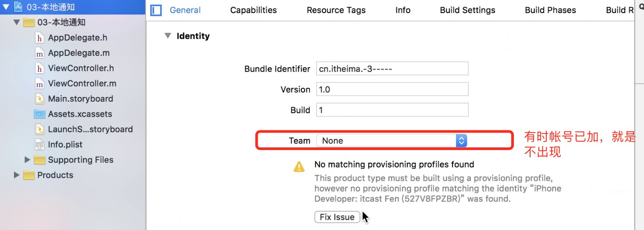Collapse the 03-本地通知 group folder
644x230 pixels.
pos(17,22)
